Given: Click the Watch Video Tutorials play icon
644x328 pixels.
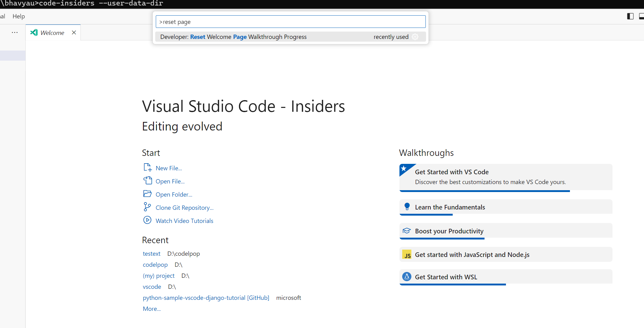Looking at the screenshot, I should 148,220.
